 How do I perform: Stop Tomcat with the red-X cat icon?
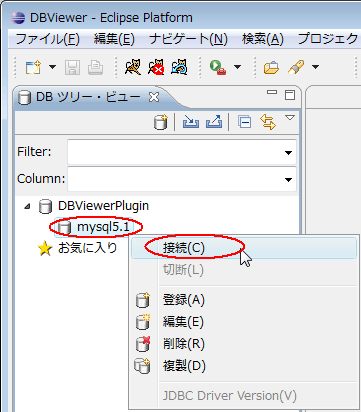[x=156, y=67]
